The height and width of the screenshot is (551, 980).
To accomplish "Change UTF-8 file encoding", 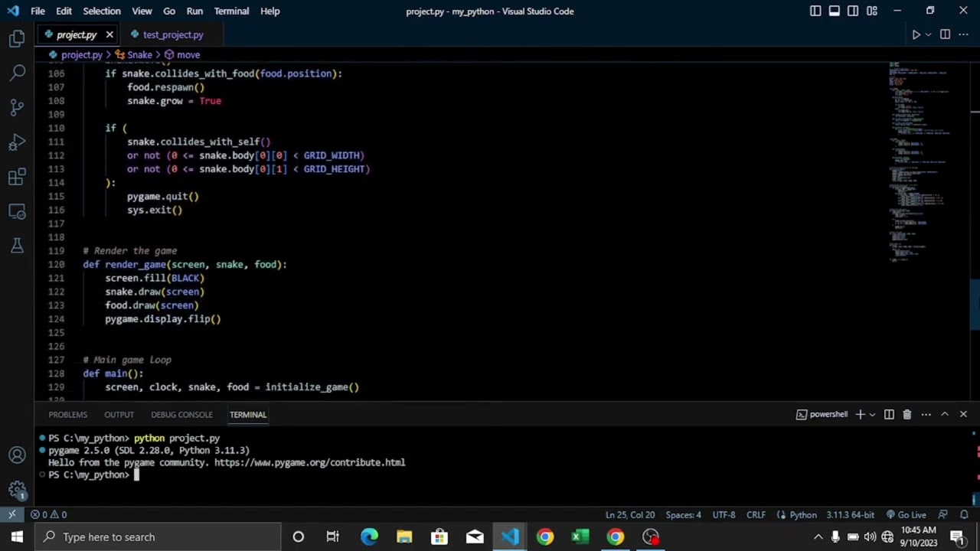I will pyautogui.click(x=724, y=515).
